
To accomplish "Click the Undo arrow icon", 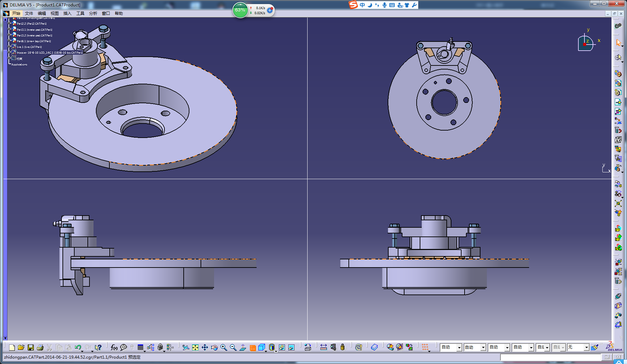I will (x=78, y=347).
